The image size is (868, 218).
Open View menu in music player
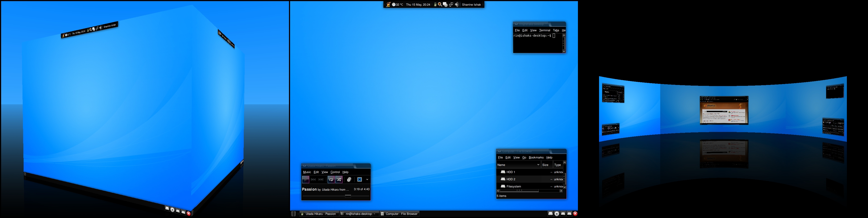324,172
